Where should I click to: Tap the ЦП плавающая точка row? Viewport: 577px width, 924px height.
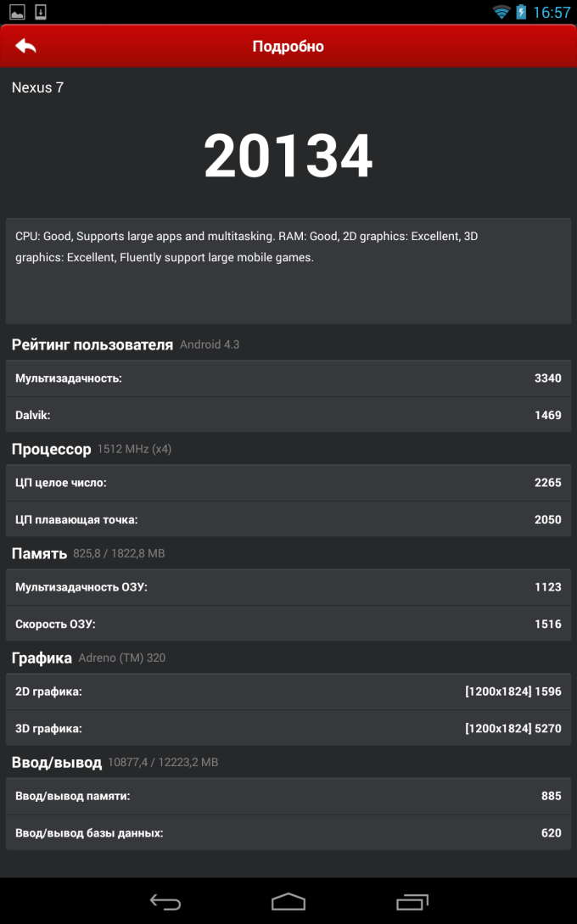tap(288, 519)
